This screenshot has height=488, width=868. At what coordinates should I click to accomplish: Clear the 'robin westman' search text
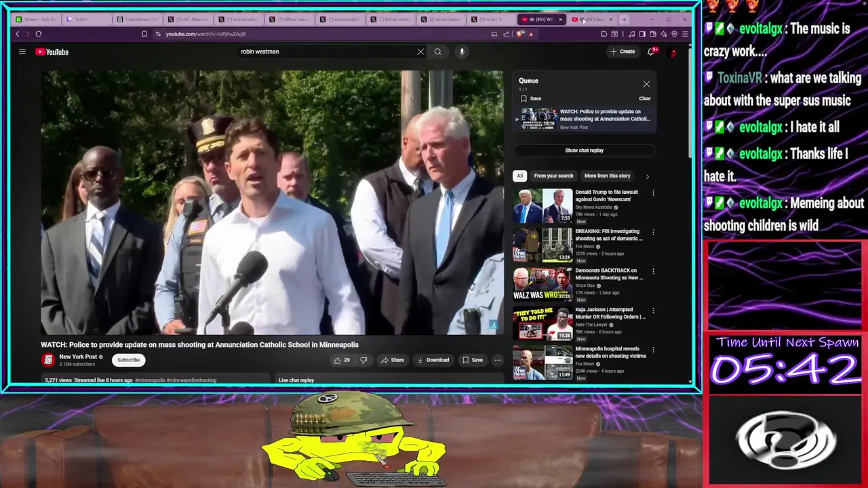pyautogui.click(x=420, y=52)
